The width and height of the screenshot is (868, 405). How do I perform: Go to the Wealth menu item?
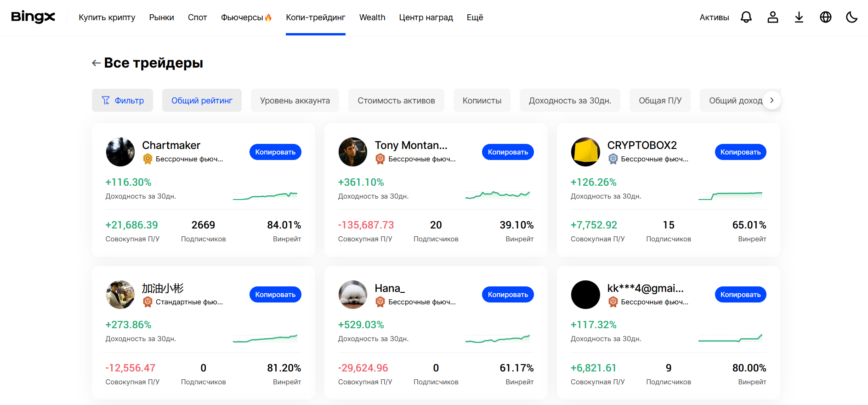[x=372, y=17]
